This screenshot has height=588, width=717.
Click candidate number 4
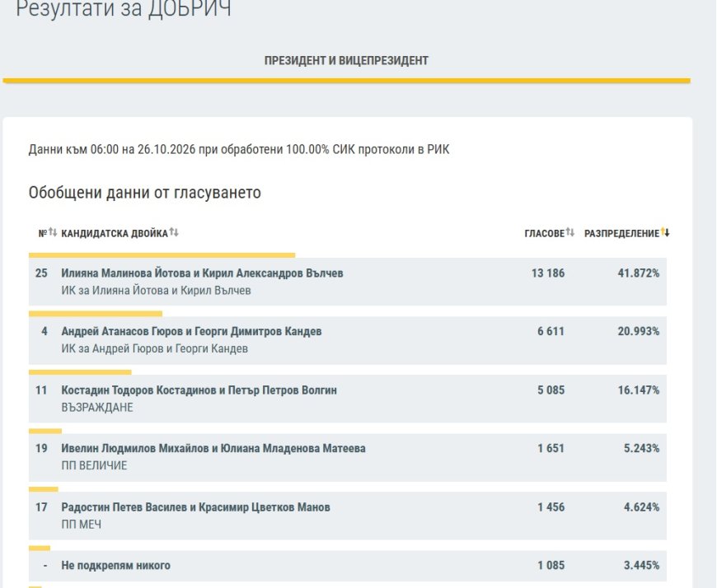coord(45,331)
